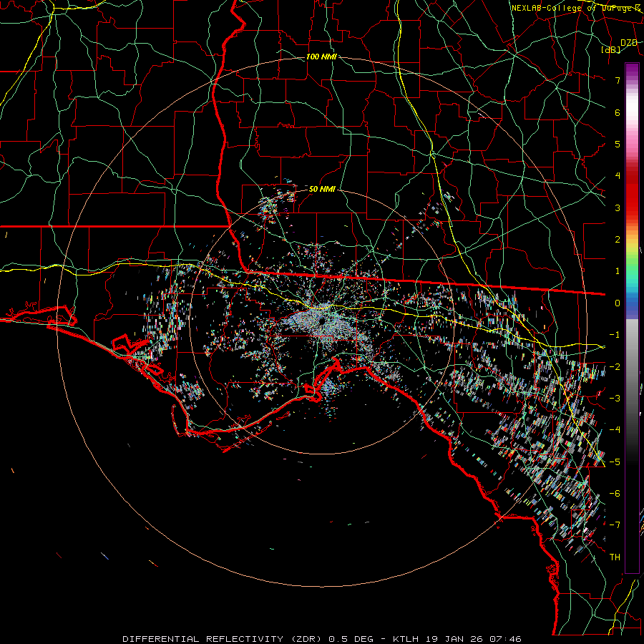Click the Differential Reflectivity KTLH caption
This screenshot has width=644, height=644.
pos(322,639)
